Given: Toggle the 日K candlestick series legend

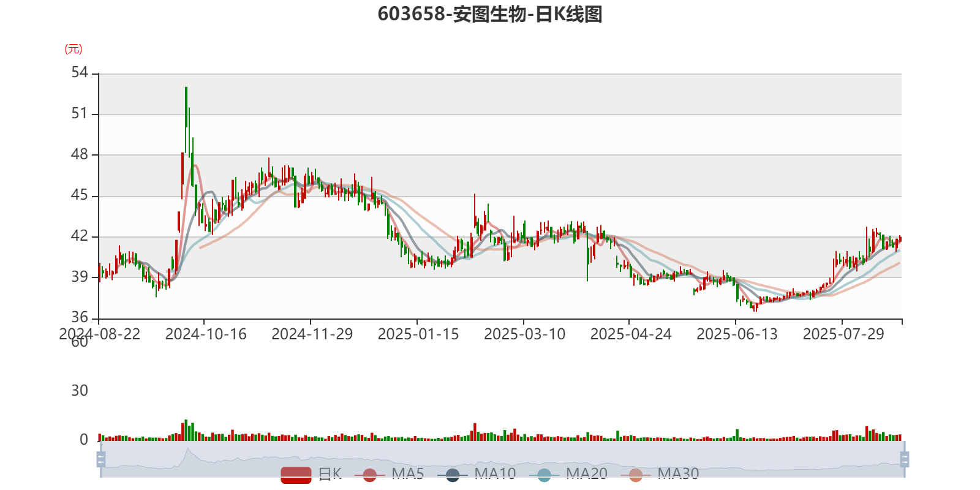Looking at the screenshot, I should 311,474.
